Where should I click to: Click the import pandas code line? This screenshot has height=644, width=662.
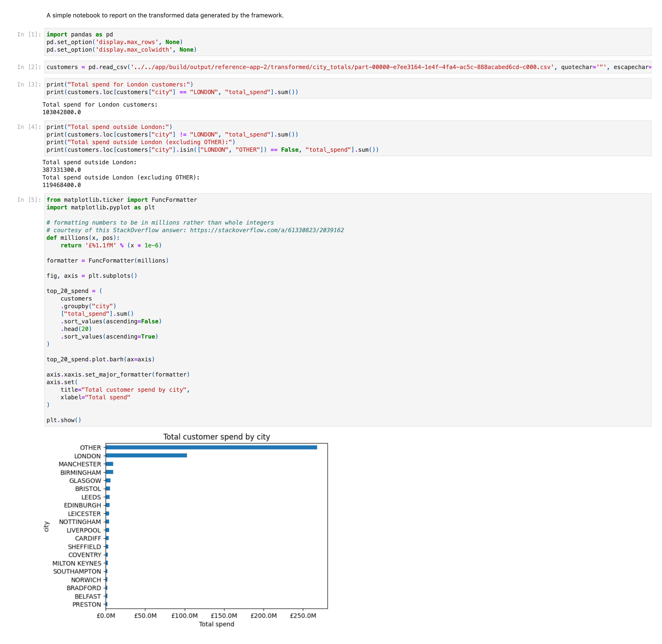pyautogui.click(x=80, y=34)
